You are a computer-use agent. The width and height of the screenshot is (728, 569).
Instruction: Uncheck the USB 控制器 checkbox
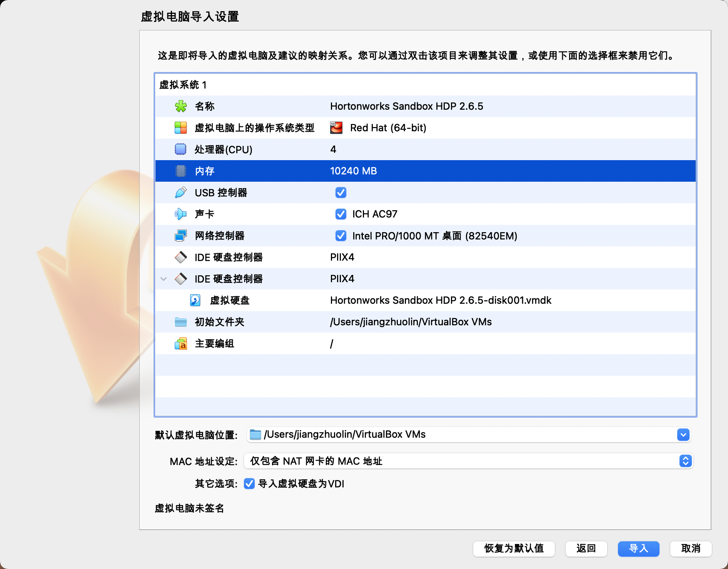[341, 192]
